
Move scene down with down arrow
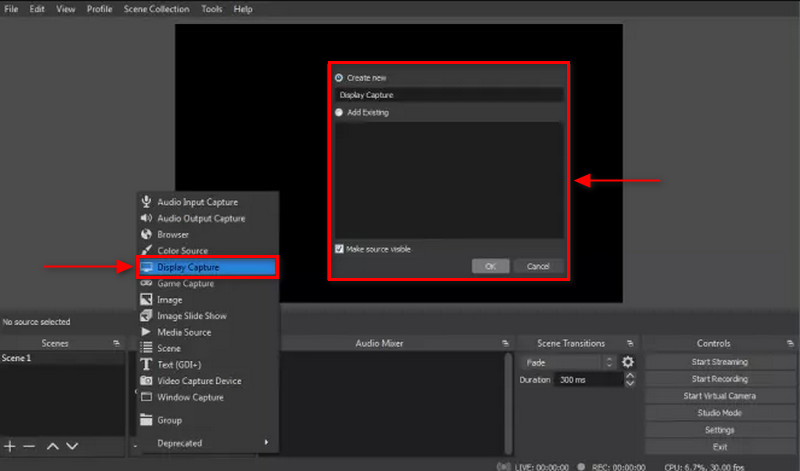(x=72, y=446)
